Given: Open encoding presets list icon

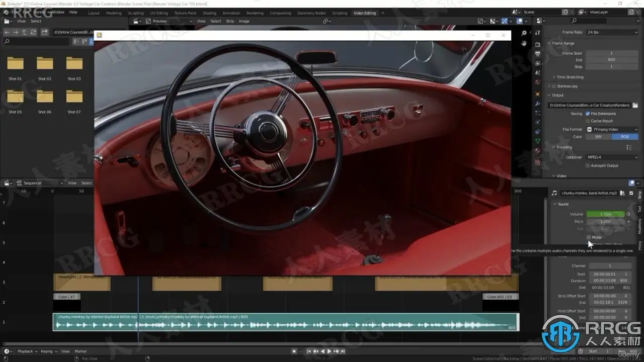Looking at the screenshot, I should click(x=629, y=147).
